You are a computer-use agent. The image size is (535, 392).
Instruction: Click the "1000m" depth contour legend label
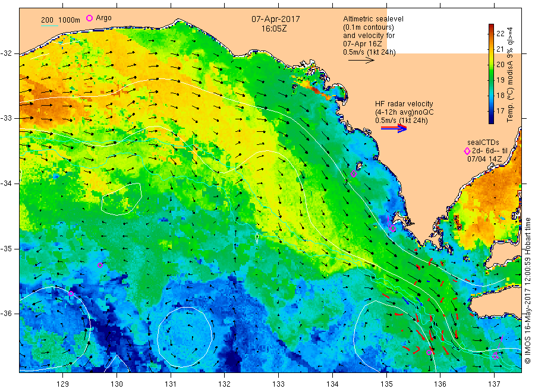(x=70, y=20)
